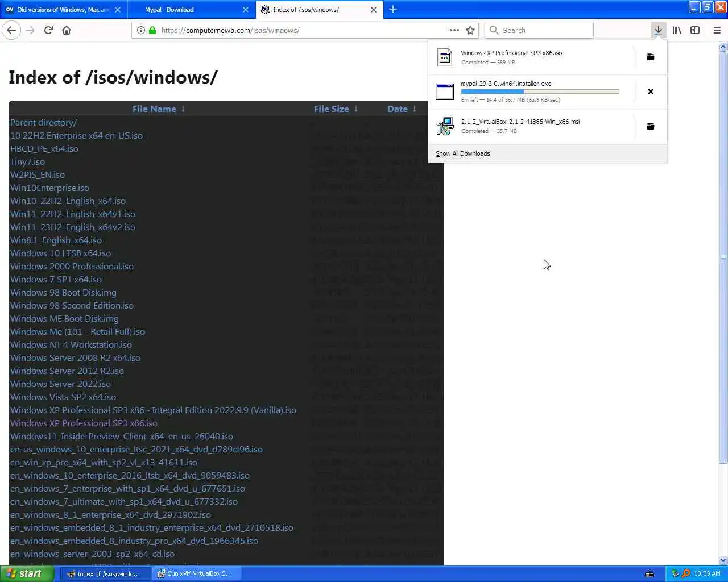Select the Index of /isos/windows/ tab
The image size is (728, 582).
[x=306, y=10]
